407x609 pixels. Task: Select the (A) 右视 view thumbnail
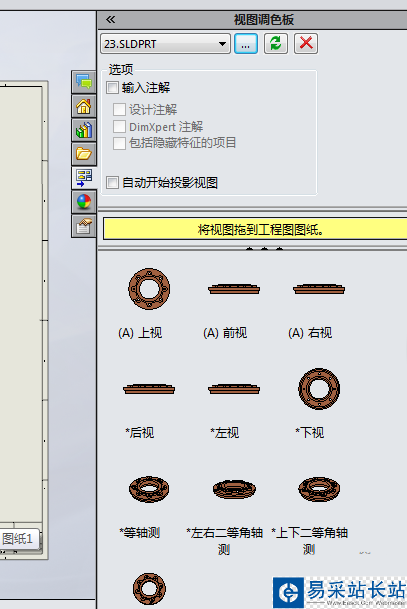coord(319,289)
